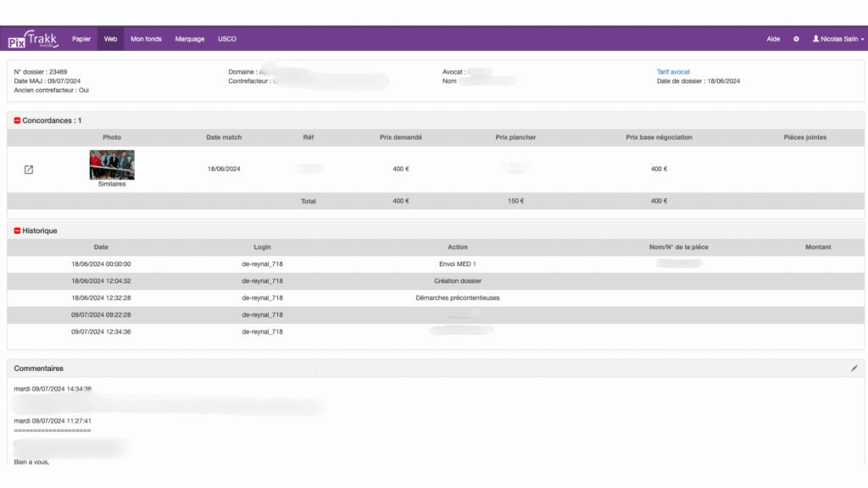Open the Marquage menu item
868x488 pixels.
pyautogui.click(x=189, y=39)
